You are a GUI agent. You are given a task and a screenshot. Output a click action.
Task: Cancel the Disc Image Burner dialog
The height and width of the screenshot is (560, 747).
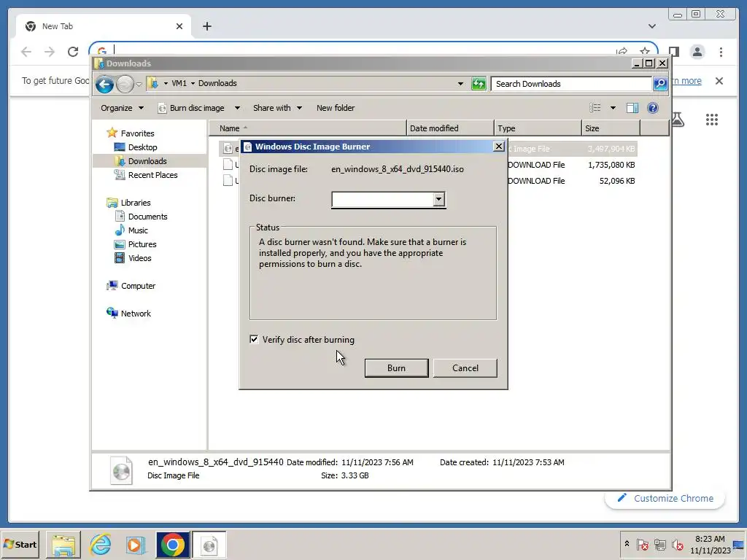coord(465,368)
